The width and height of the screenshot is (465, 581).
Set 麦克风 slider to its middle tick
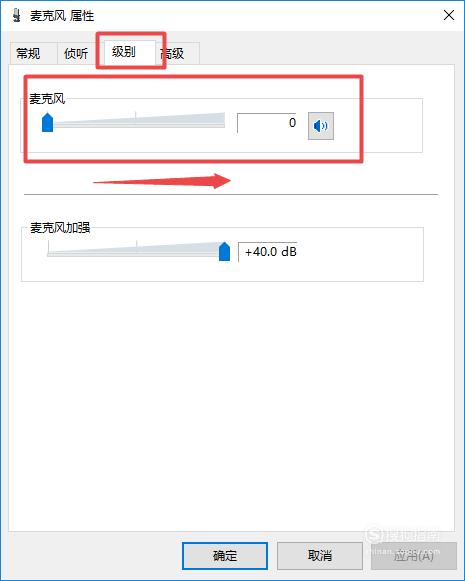136,120
